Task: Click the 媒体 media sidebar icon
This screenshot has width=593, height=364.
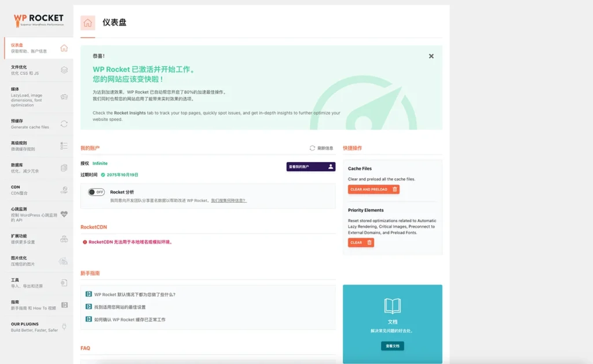Action: tap(64, 97)
